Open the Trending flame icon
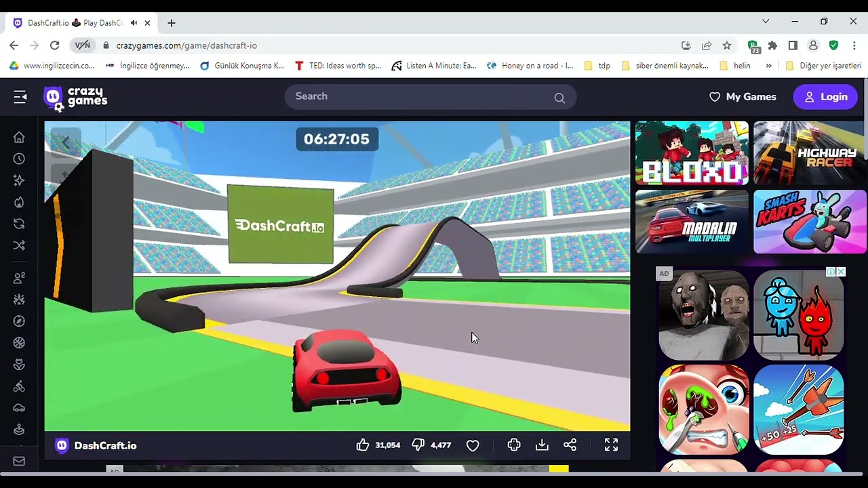868x488 pixels. (x=19, y=202)
